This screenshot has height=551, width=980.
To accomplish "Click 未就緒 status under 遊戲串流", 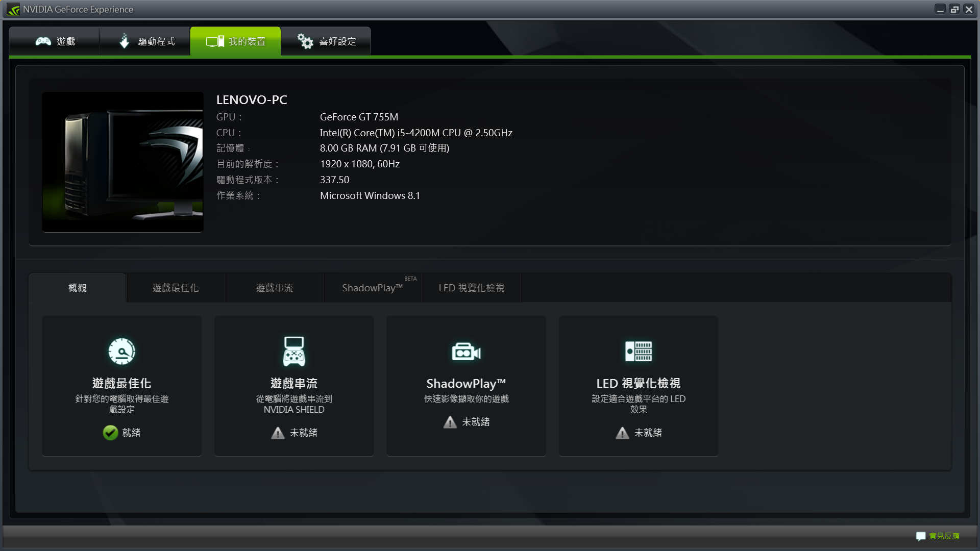I will click(x=304, y=433).
